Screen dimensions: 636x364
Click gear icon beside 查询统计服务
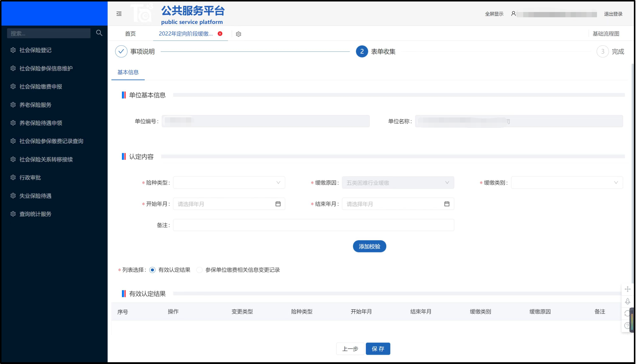[13, 214]
